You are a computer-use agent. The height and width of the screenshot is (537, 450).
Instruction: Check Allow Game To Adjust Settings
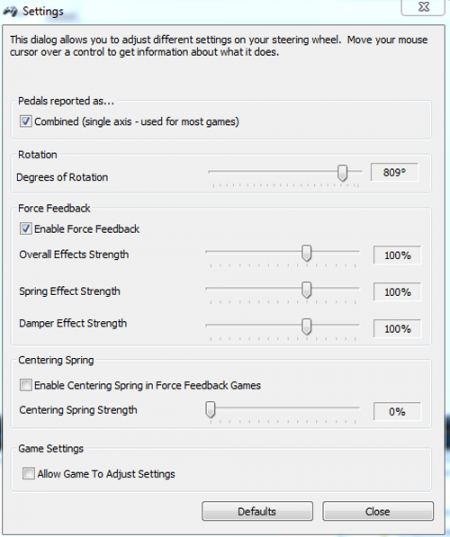click(28, 474)
